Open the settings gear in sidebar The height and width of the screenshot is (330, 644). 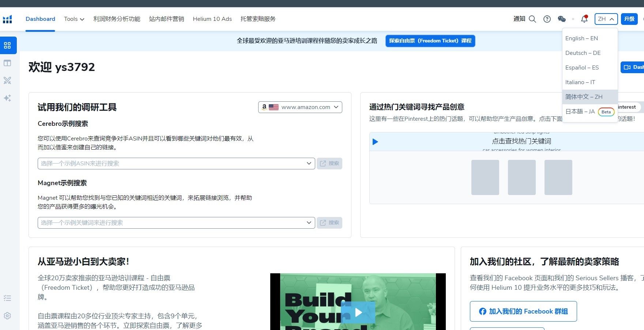(x=7, y=316)
